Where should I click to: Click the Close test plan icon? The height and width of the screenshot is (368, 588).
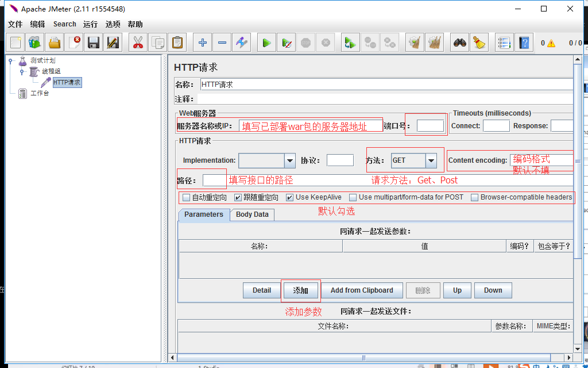click(x=74, y=43)
